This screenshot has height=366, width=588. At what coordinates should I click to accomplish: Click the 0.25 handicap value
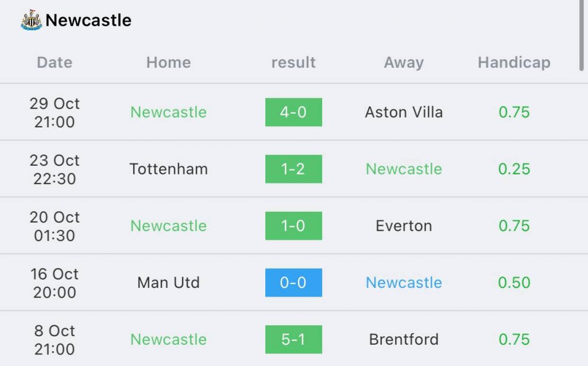(x=514, y=169)
